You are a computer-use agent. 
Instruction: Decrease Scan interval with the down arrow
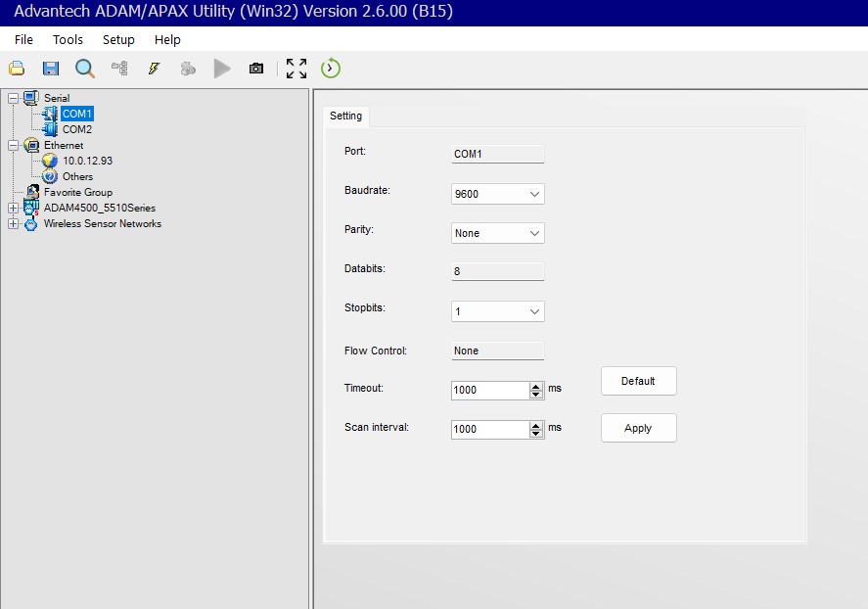click(536, 434)
